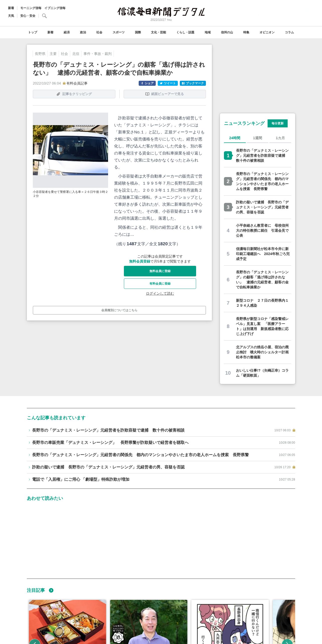Open スポーツ in the main navigation
322x644 pixels.
119,32
